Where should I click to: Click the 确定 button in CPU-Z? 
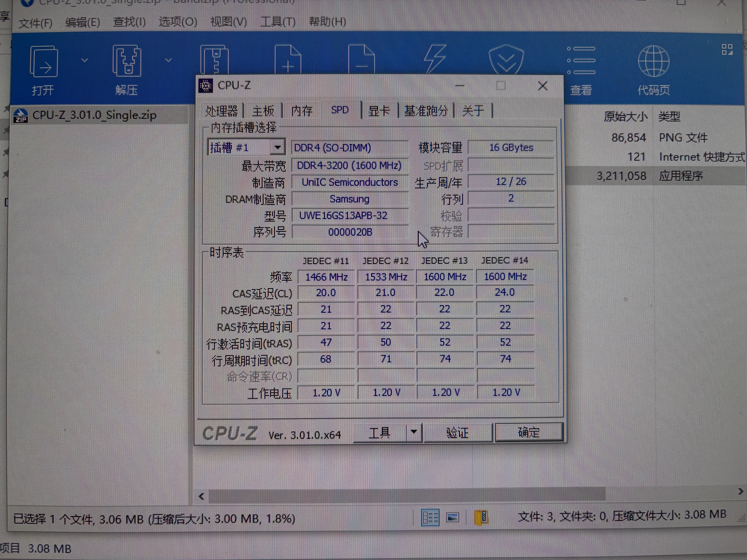tap(529, 432)
